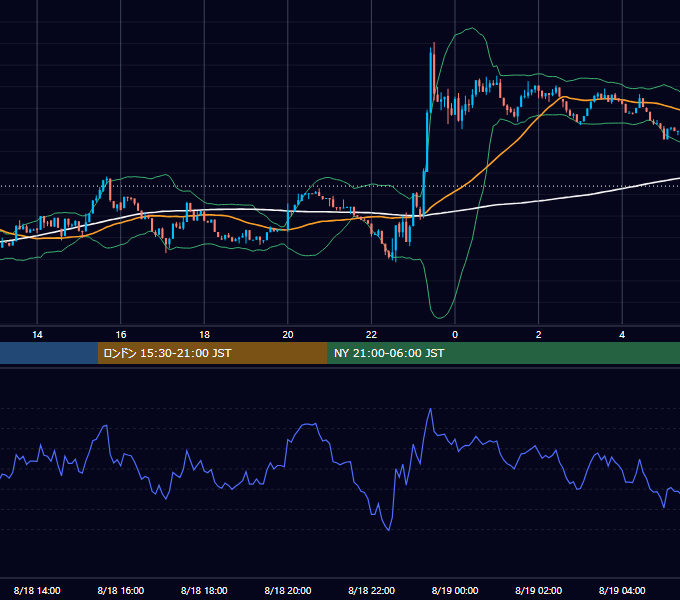Click the London 15:30-21:00 JST session bar
The height and width of the screenshot is (600, 680).
point(212,353)
